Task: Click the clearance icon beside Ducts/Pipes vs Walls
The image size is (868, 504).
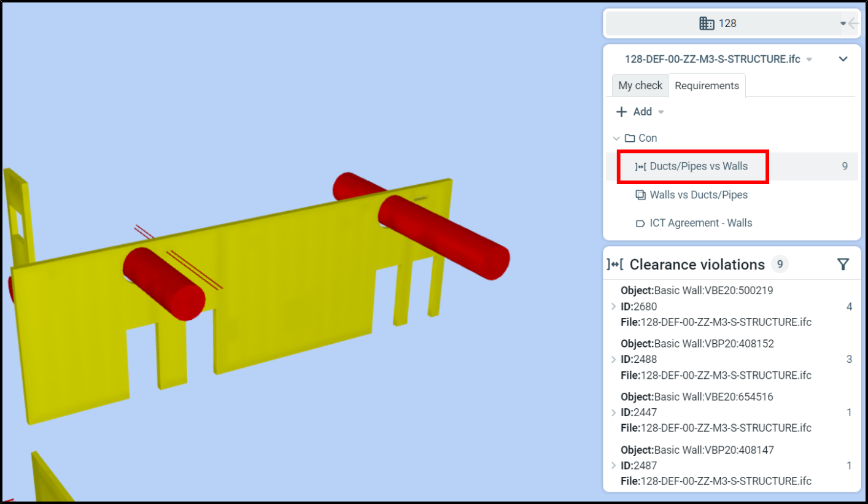Action: tap(640, 166)
